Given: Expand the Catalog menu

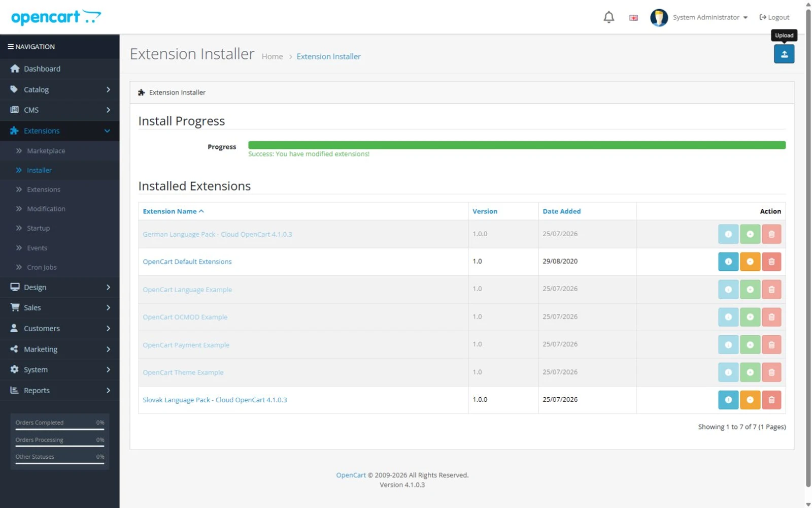Looking at the screenshot, I should pyautogui.click(x=59, y=89).
